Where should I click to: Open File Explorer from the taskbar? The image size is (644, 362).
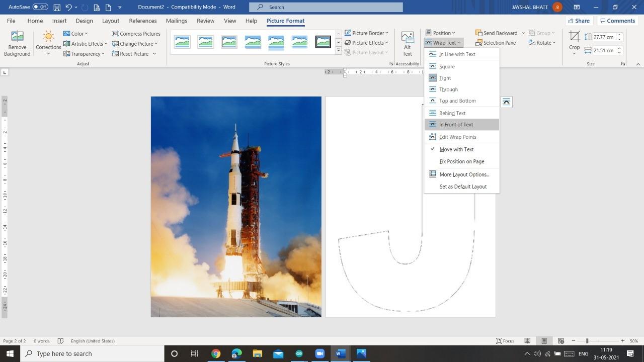(257, 353)
